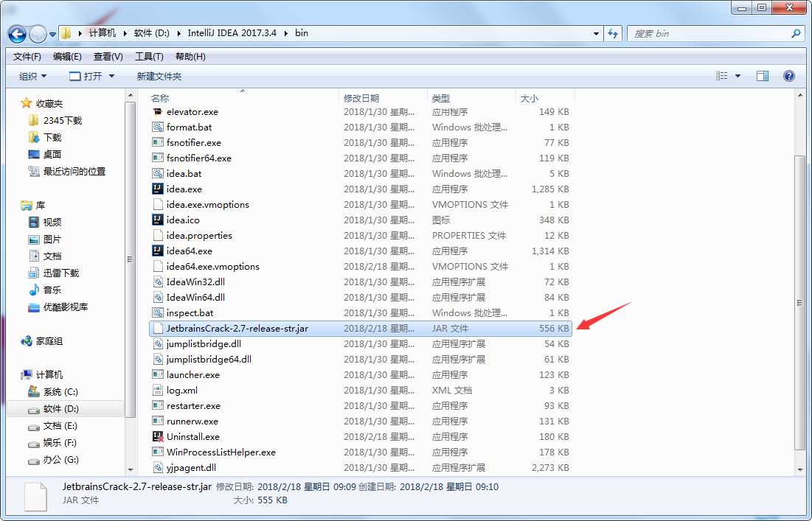Viewport: 812px width, 521px height.
Task: Select the jumplistbridge64.dll file name
Action: (209, 359)
